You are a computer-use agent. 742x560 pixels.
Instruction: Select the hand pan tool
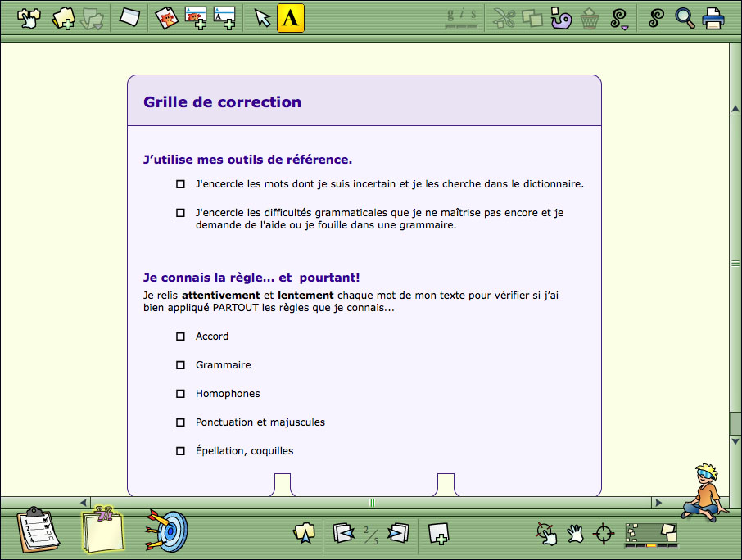click(x=576, y=534)
